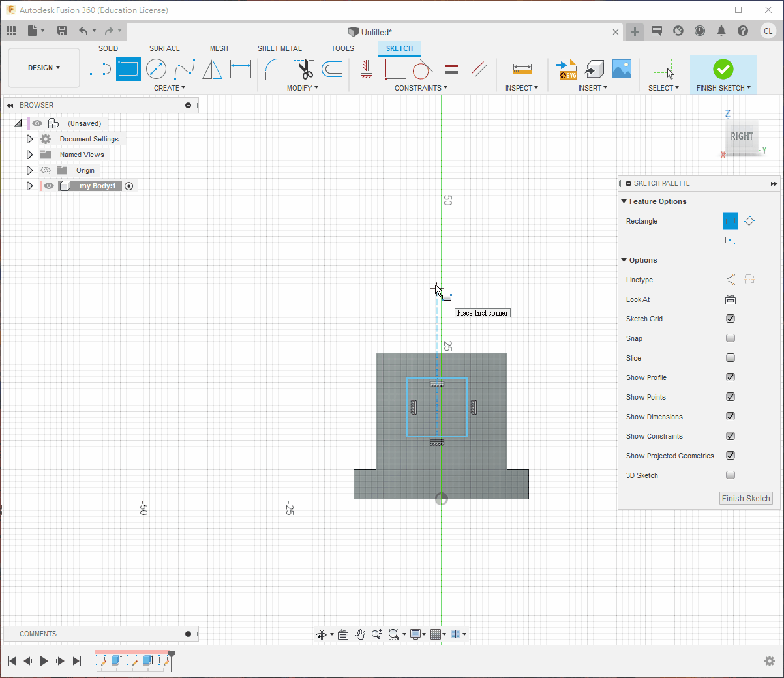Uncheck Show Dimensions option
Screen dimensions: 784x678
pos(731,417)
